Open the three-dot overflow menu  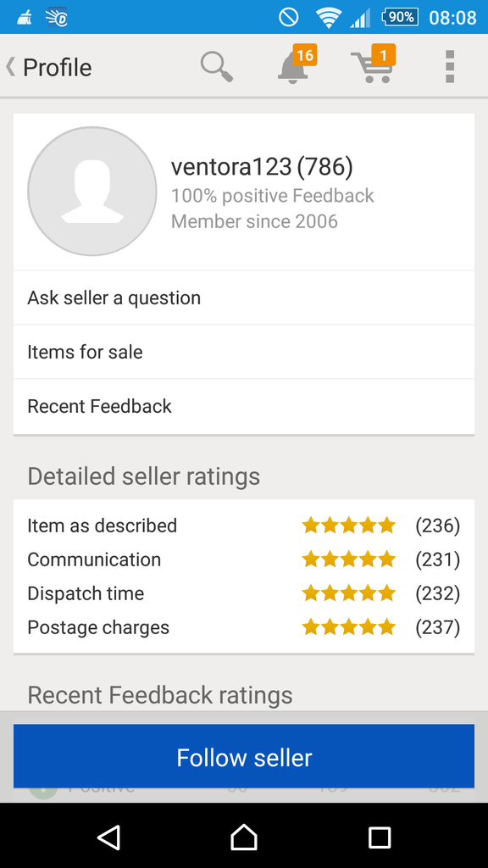click(x=450, y=67)
